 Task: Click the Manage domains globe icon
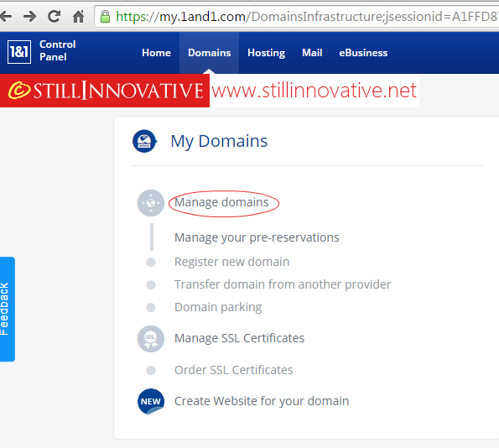point(151,203)
